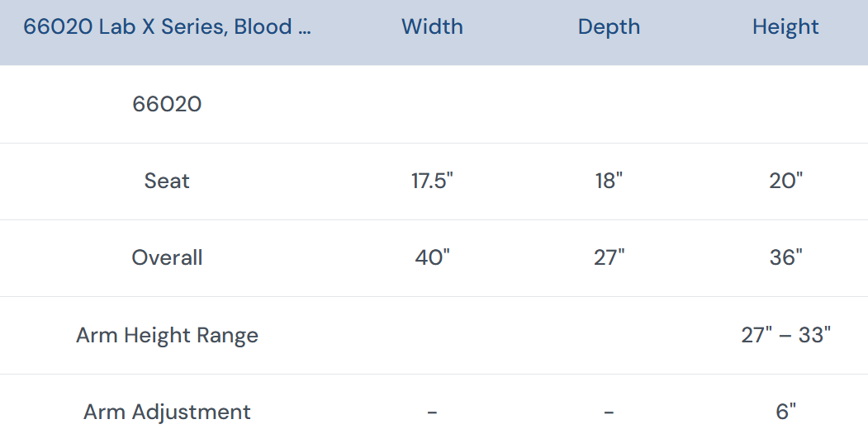Click the truncation ellipsis after 'Blood' in header

coord(304,28)
